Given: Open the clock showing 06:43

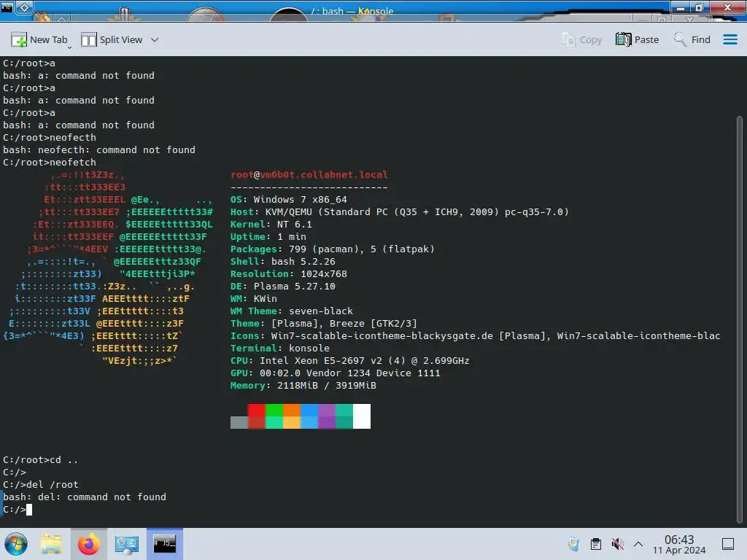Looking at the screenshot, I should click(x=679, y=544).
